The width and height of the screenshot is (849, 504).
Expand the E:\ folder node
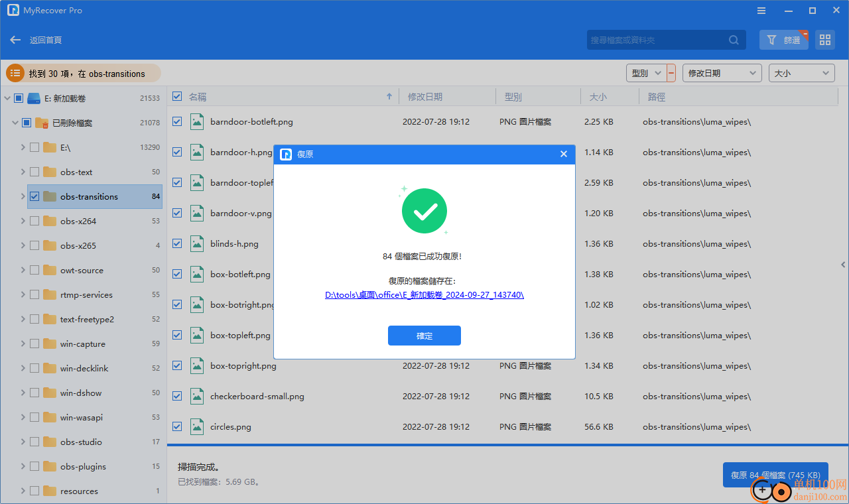click(23, 147)
